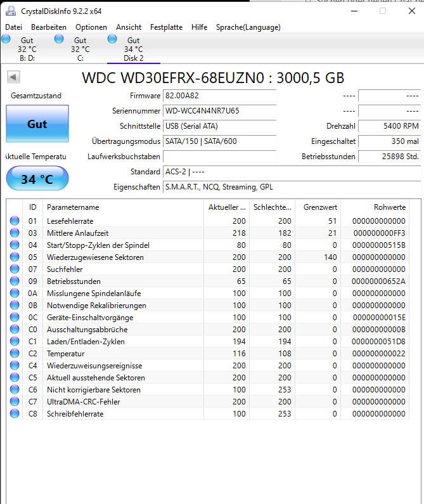Select the B: D: drive tab
The width and height of the screenshot is (424, 504).
point(27,49)
